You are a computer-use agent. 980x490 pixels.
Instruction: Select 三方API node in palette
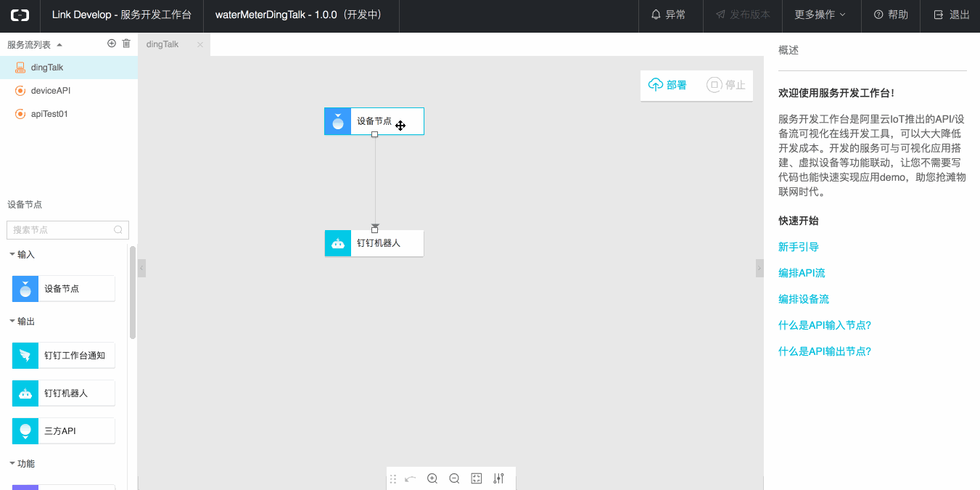coord(64,430)
